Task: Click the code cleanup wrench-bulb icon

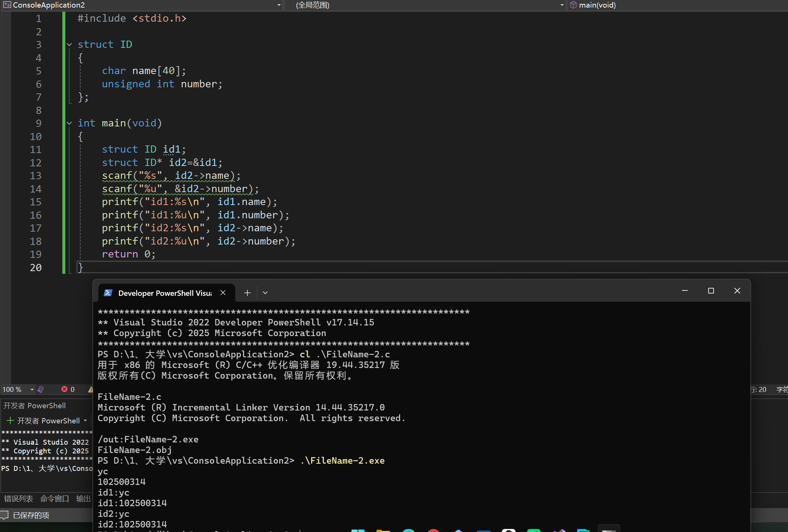Action: click(41, 389)
